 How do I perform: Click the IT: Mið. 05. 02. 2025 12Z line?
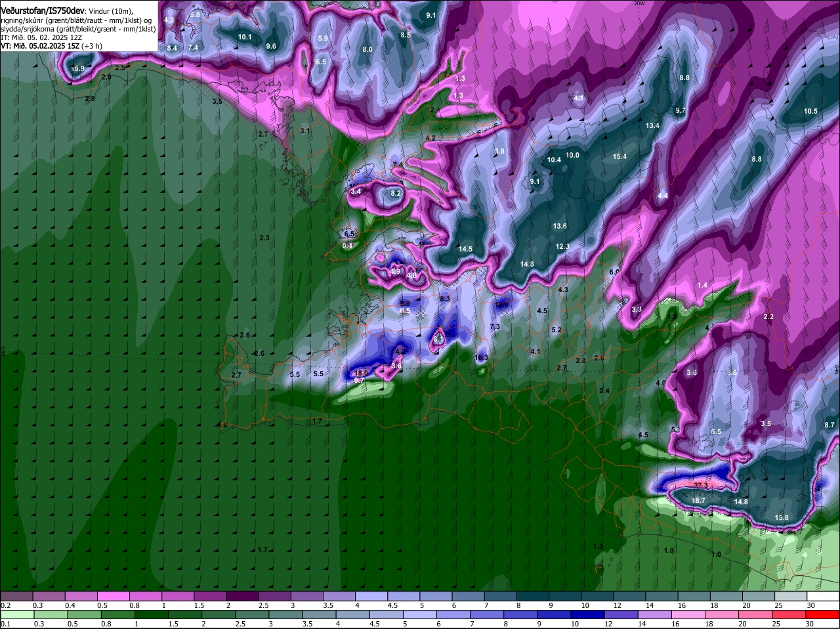click(41, 37)
